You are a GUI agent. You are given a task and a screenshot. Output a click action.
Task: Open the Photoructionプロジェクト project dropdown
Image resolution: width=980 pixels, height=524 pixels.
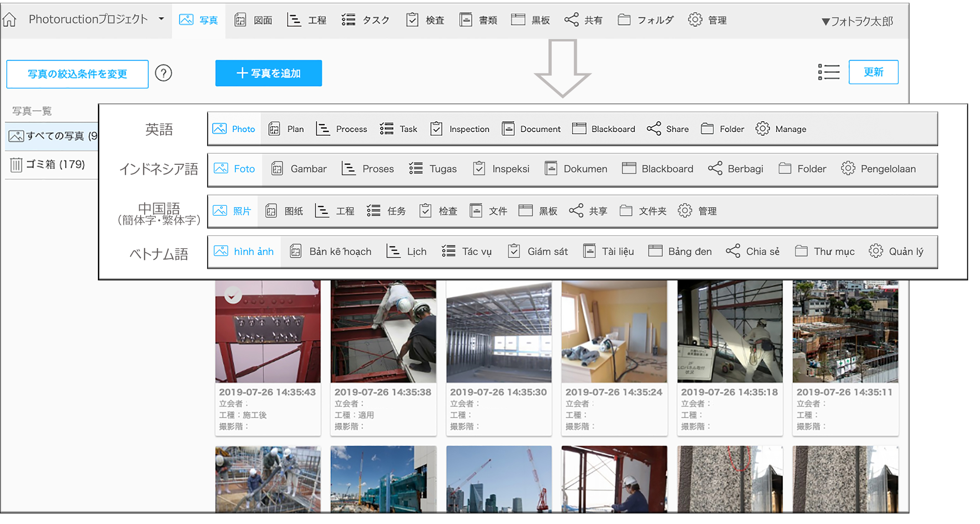pos(96,19)
